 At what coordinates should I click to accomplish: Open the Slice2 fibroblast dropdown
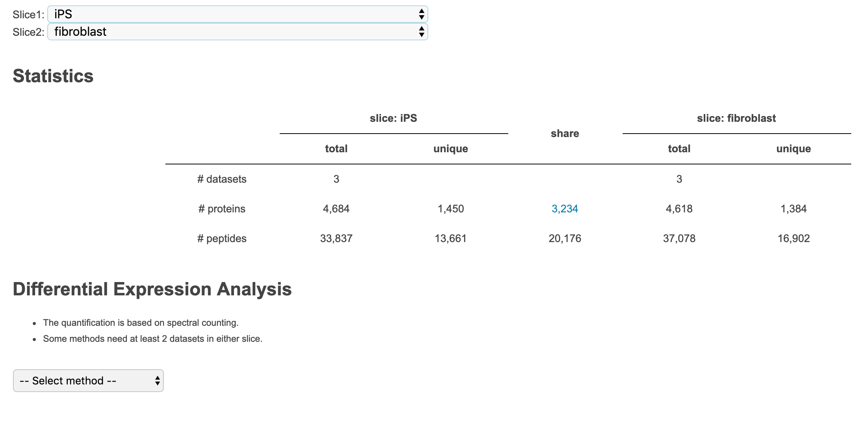(237, 32)
